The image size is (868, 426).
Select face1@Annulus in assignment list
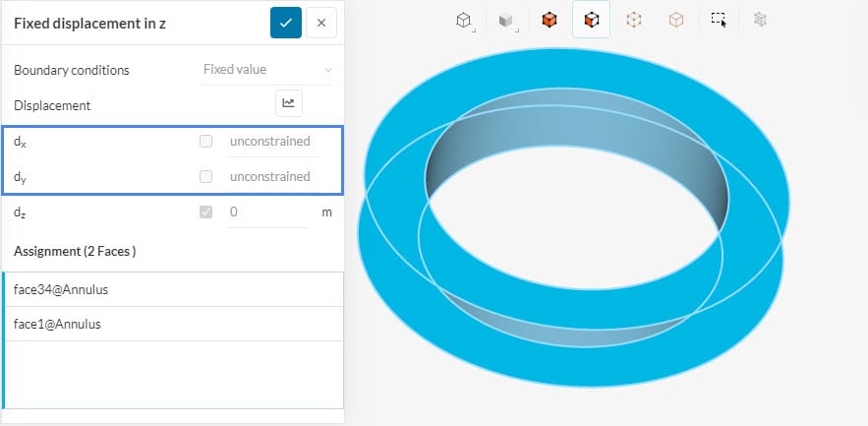click(x=173, y=324)
